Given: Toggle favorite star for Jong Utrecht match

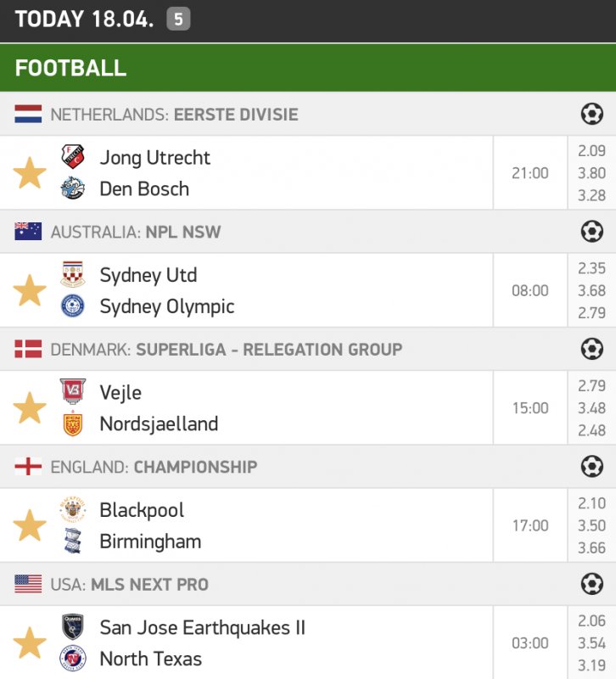Looking at the screenshot, I should tap(30, 173).
